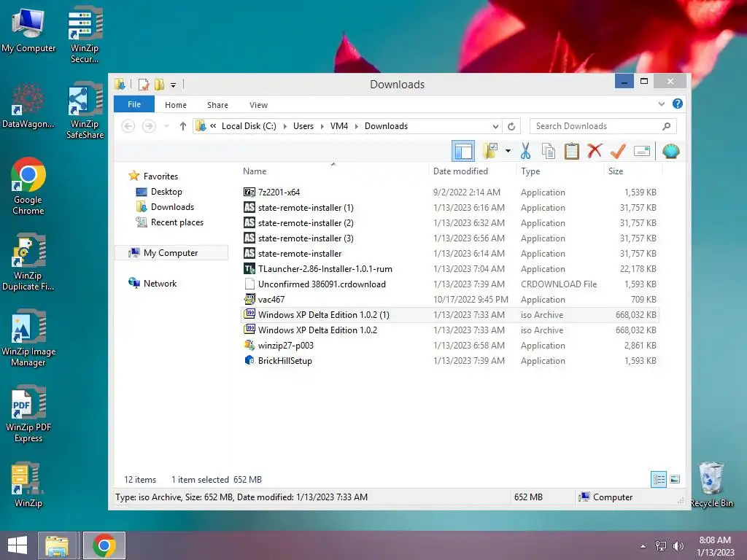Click the Back navigation arrow
The height and width of the screenshot is (560, 747).
click(128, 126)
